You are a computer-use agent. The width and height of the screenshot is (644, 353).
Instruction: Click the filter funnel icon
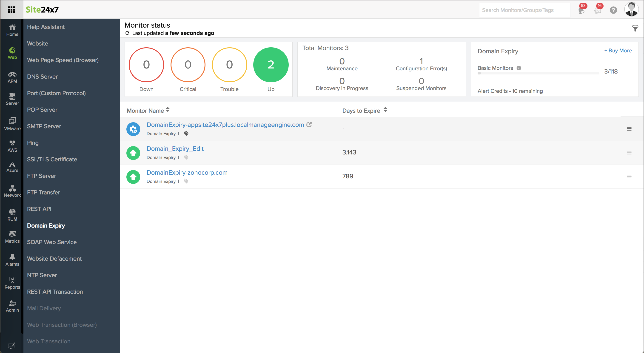coord(635,28)
